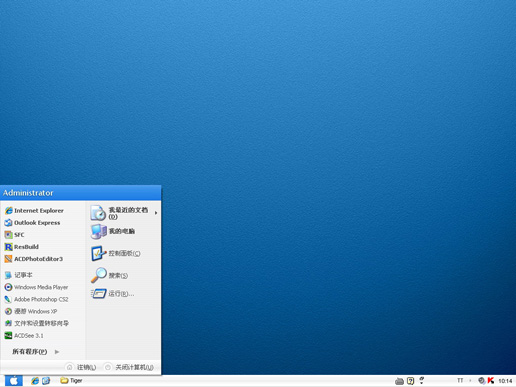The image size is (516, 387).
Task: Click the Administrator user name header
Action: (28, 193)
